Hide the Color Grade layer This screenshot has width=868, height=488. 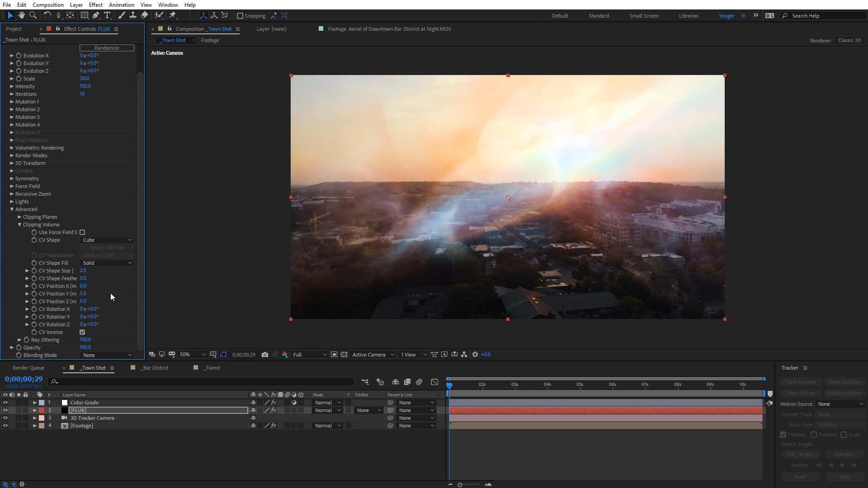coord(5,403)
